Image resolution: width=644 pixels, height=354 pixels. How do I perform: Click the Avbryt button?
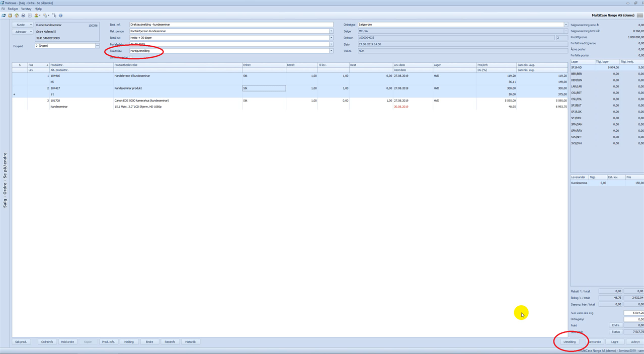pos(635,342)
